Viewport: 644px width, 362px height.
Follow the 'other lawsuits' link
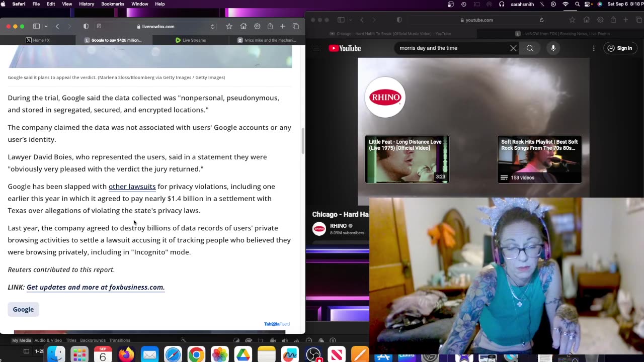click(x=132, y=187)
